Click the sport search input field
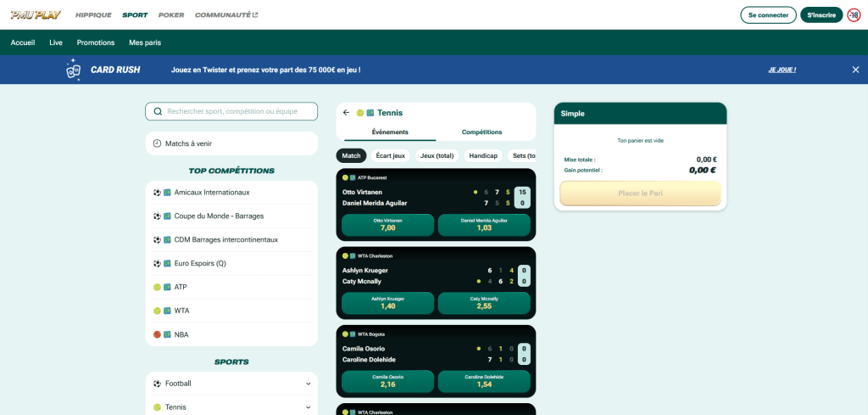 coord(237,111)
